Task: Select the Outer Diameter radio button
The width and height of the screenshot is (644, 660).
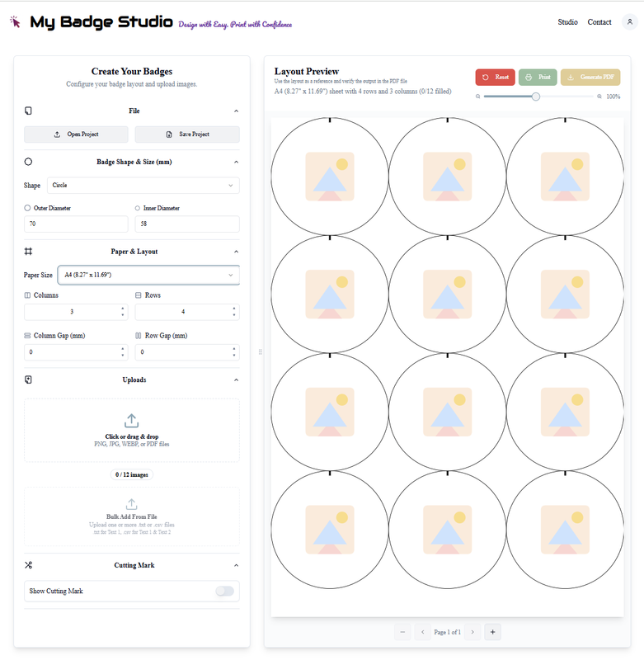Action: [27, 208]
